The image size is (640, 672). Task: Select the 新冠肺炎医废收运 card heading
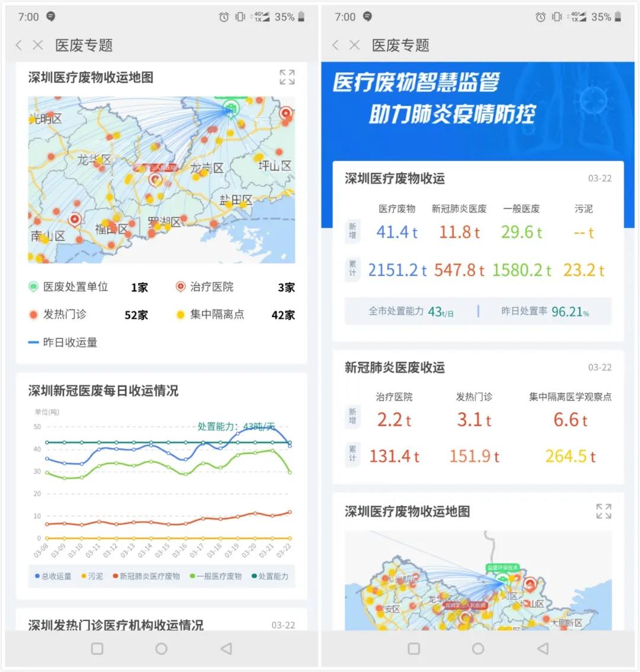395,367
